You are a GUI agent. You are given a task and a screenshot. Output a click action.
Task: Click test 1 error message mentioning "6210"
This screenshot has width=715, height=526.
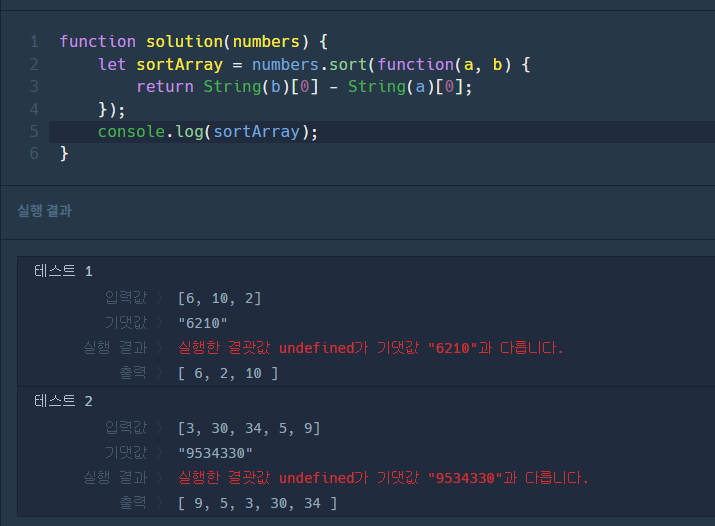(x=371, y=348)
